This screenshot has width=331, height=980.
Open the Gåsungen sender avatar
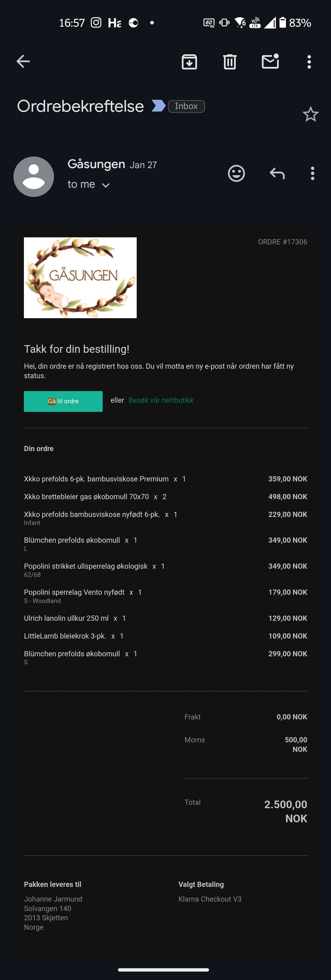(33, 176)
